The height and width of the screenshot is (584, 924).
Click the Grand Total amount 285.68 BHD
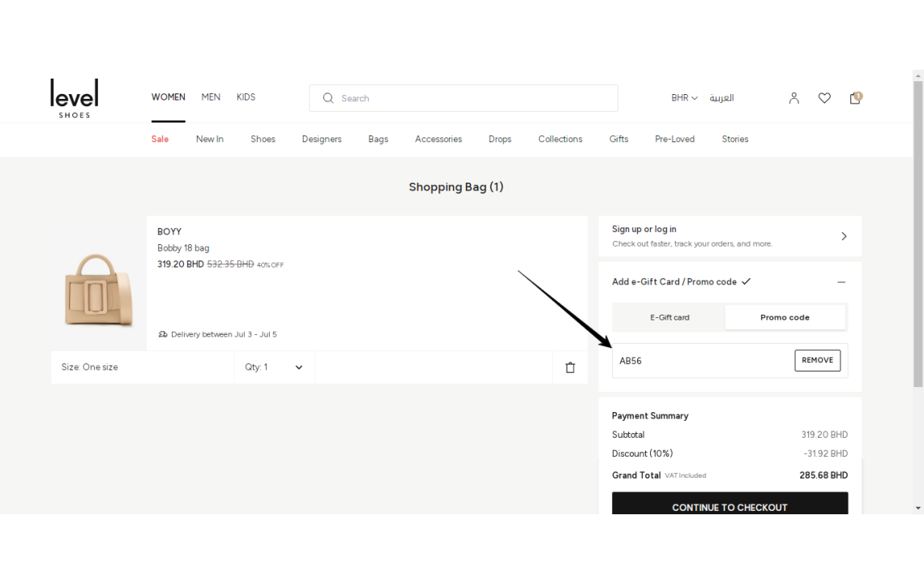pyautogui.click(x=823, y=475)
